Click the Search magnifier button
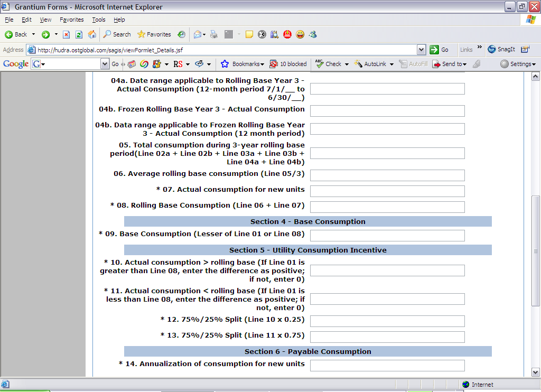The height and width of the screenshot is (392, 541). coord(117,34)
